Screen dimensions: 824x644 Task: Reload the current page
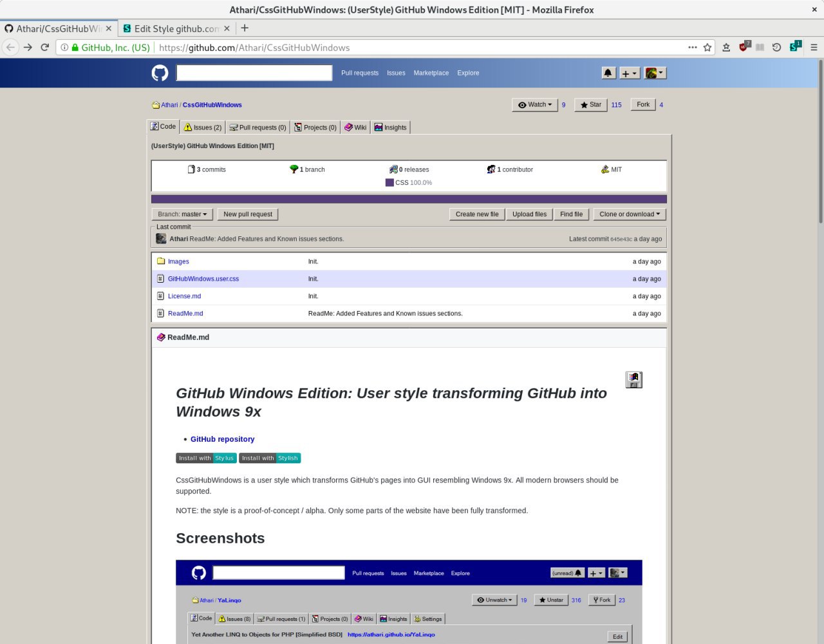tap(44, 47)
